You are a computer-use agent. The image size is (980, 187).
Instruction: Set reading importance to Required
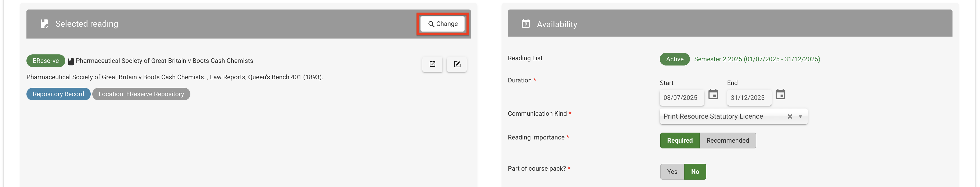tap(679, 141)
